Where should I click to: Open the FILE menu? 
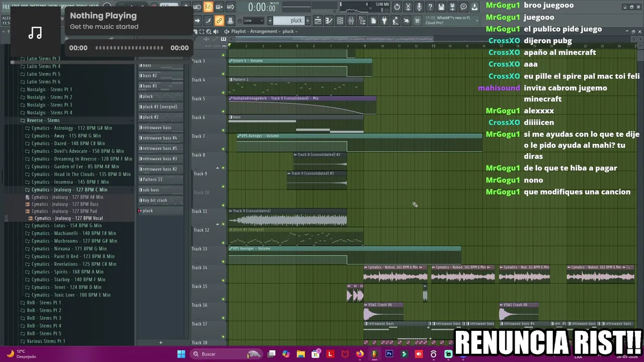(x=6, y=7)
